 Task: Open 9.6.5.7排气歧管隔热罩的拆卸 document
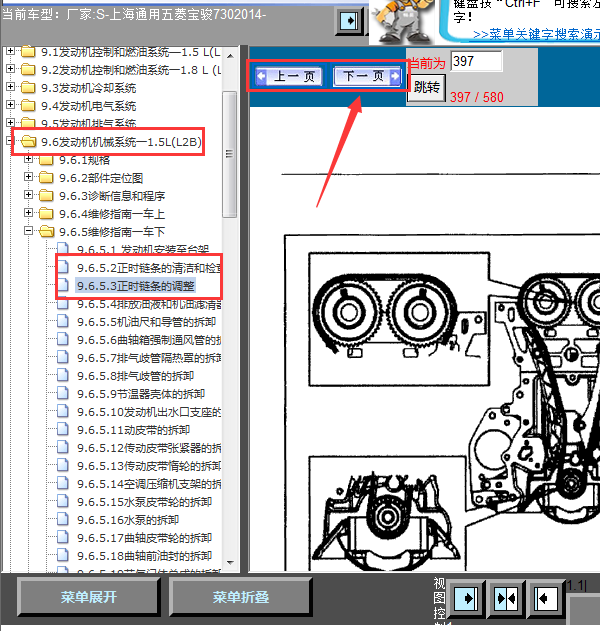149,358
